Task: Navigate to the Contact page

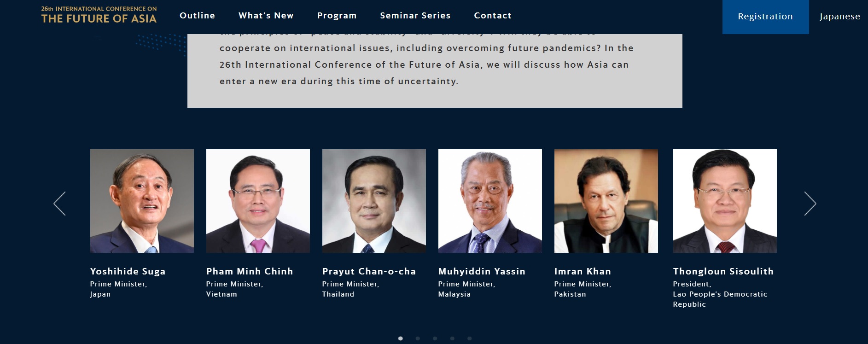Action: coord(493,16)
